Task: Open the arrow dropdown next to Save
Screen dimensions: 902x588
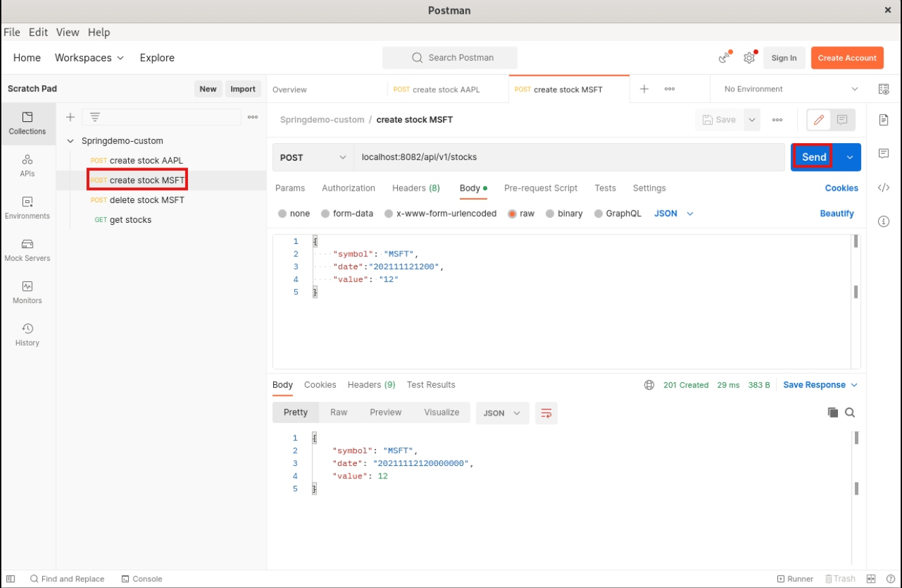Action: 751,120
